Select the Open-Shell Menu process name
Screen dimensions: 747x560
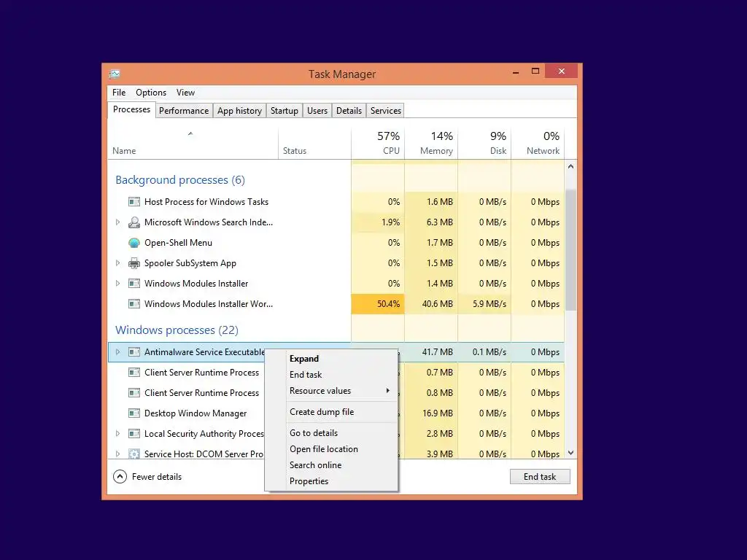pos(178,243)
